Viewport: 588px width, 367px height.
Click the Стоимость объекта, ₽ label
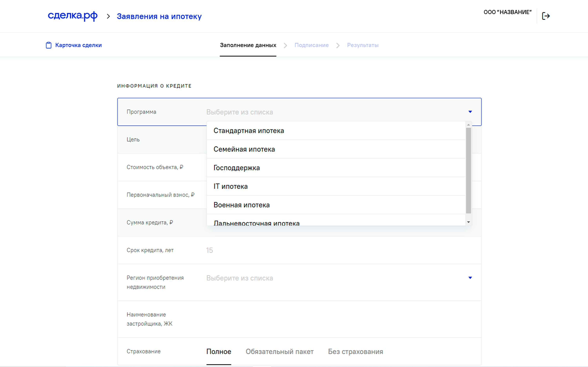click(x=155, y=167)
